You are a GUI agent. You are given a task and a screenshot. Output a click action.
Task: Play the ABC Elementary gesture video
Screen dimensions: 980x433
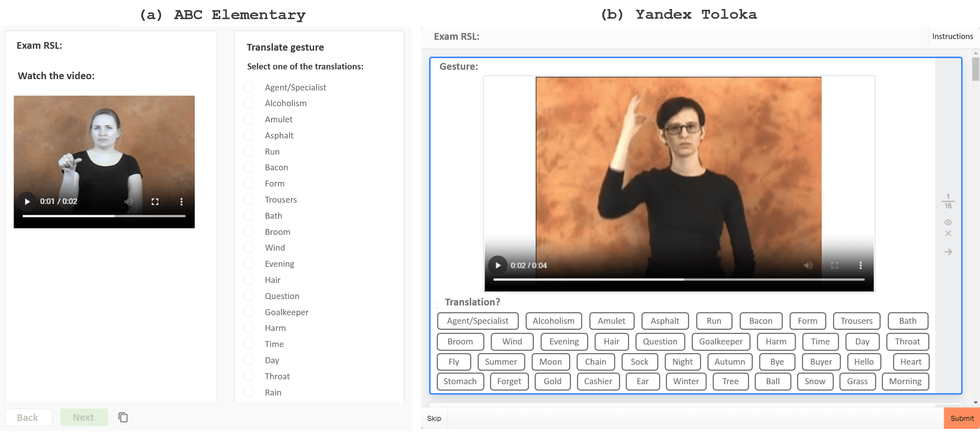(x=27, y=201)
